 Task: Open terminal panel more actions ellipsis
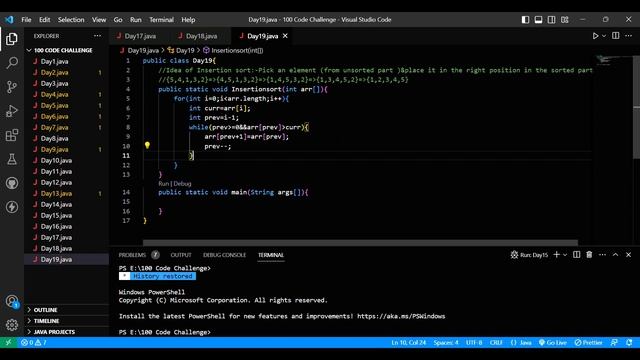click(602, 255)
